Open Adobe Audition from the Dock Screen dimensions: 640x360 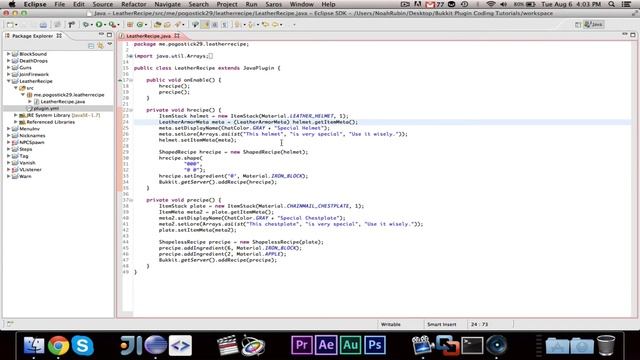[x=350, y=345]
